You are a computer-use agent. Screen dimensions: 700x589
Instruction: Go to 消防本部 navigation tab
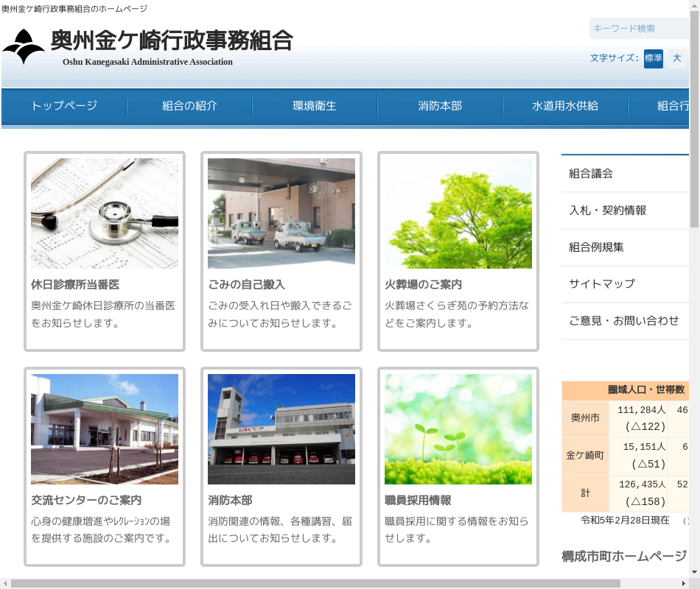440,106
